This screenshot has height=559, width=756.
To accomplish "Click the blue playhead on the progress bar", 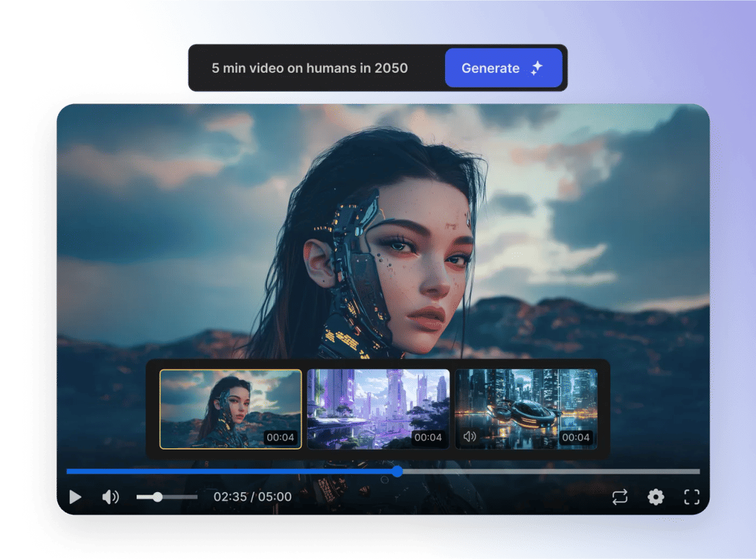I will click(397, 471).
